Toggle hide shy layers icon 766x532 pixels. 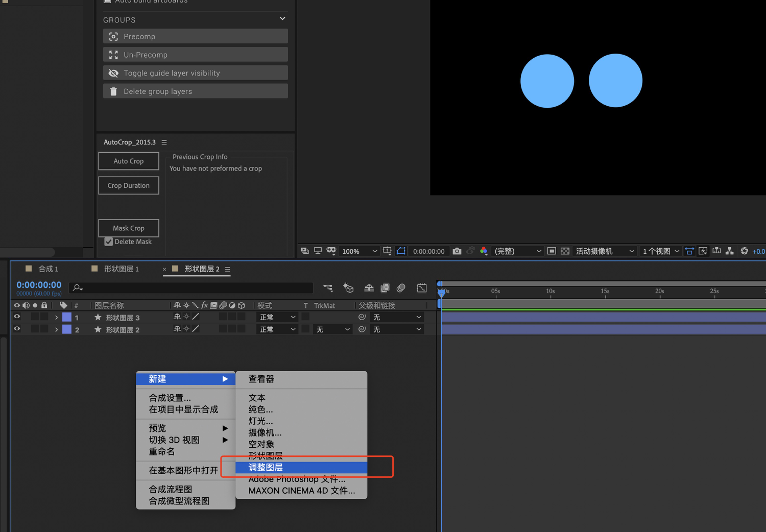[x=369, y=288]
